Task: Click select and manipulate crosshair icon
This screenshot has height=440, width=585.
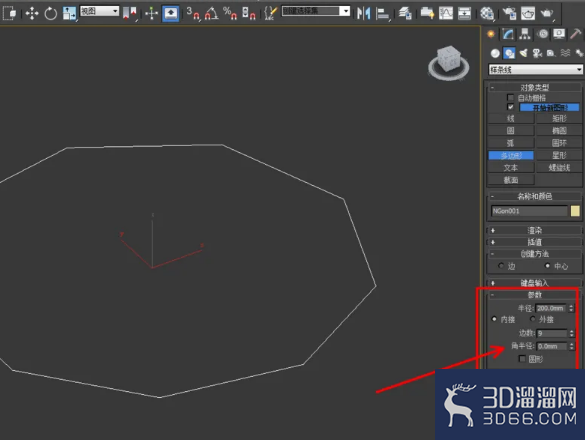Action: click(x=151, y=13)
